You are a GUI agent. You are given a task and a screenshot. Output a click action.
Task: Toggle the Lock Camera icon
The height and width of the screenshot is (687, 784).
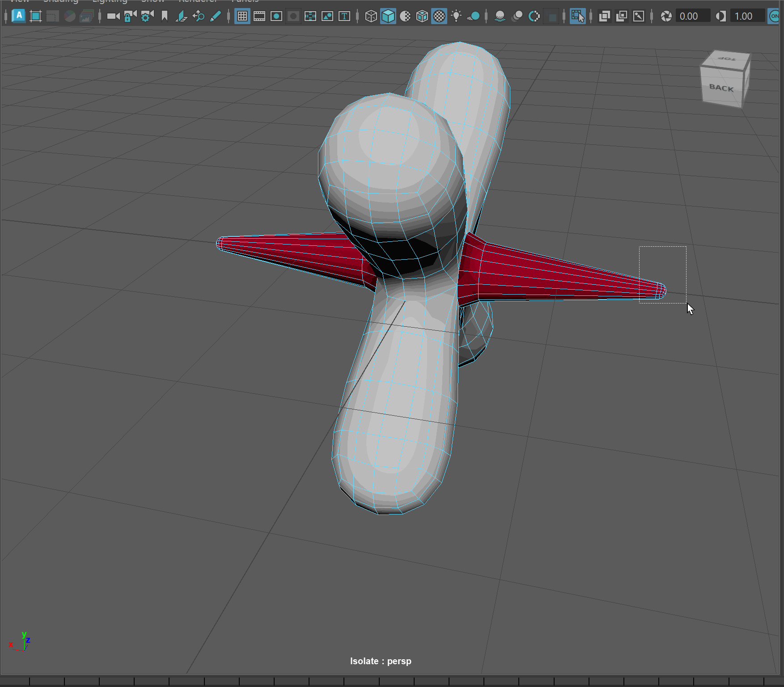click(130, 17)
